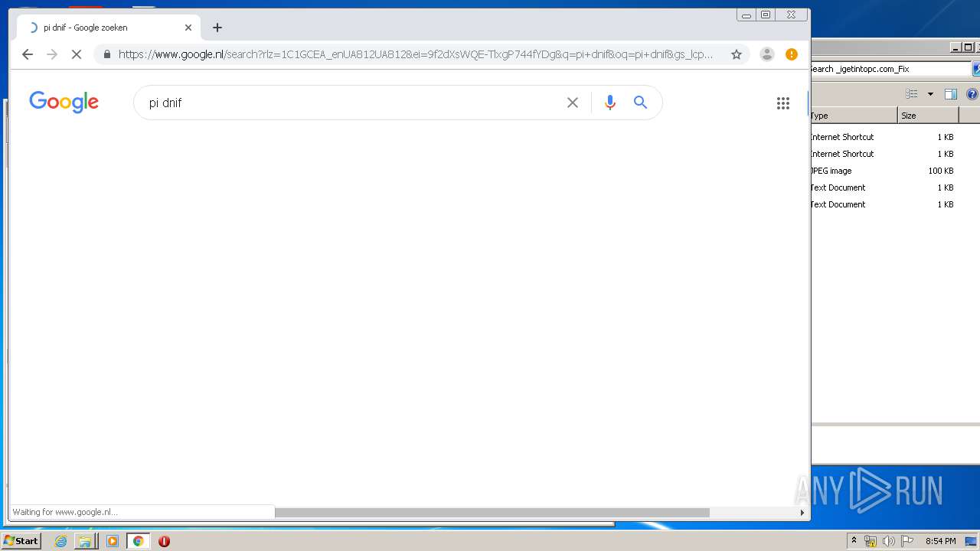Go back using Chrome's back arrow

(x=28, y=54)
